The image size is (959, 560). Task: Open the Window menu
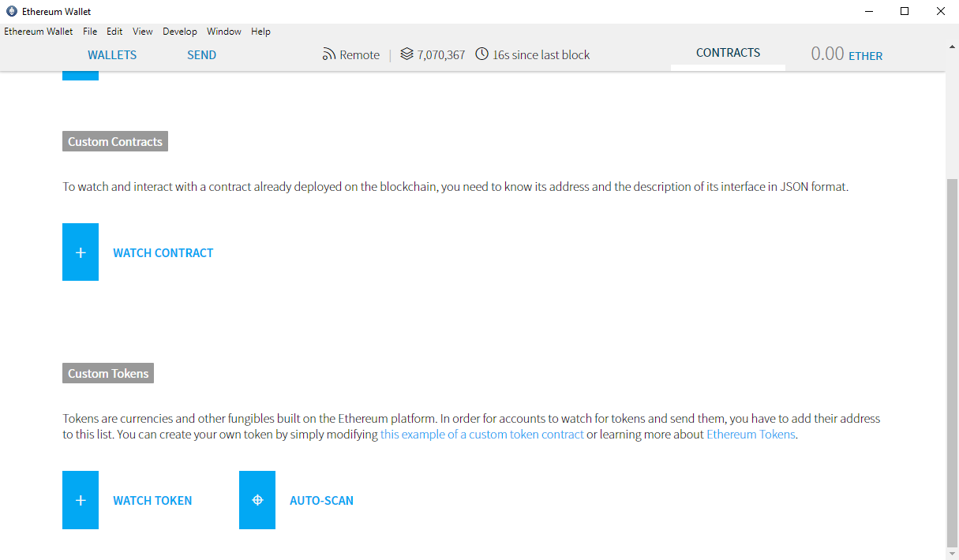[224, 32]
